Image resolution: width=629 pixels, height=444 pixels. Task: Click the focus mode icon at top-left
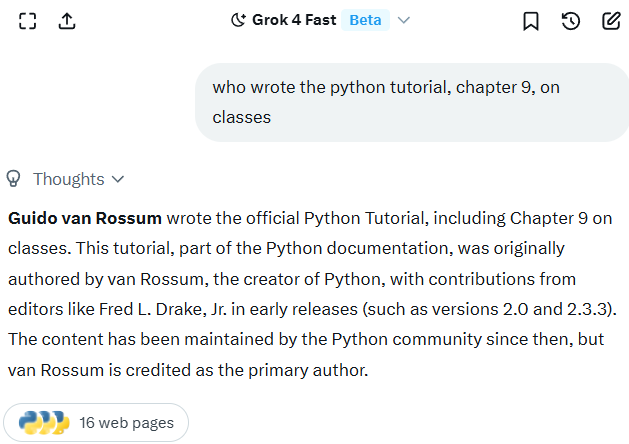(x=28, y=21)
